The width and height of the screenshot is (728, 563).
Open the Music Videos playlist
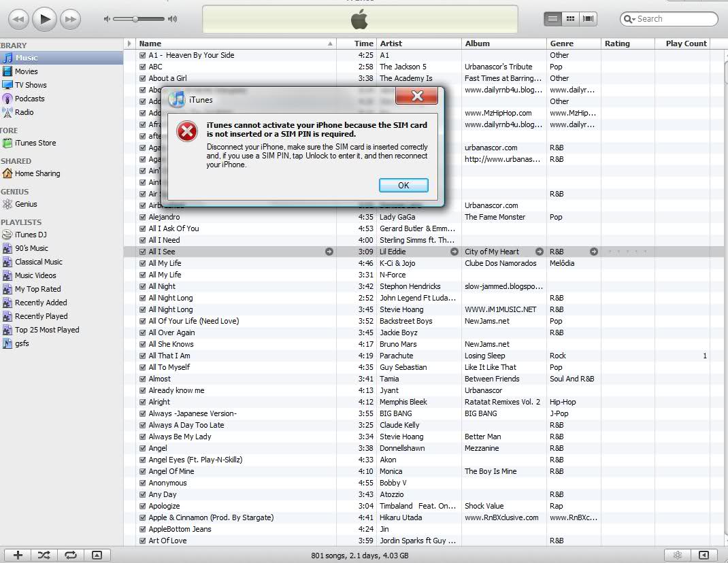(x=61, y=275)
